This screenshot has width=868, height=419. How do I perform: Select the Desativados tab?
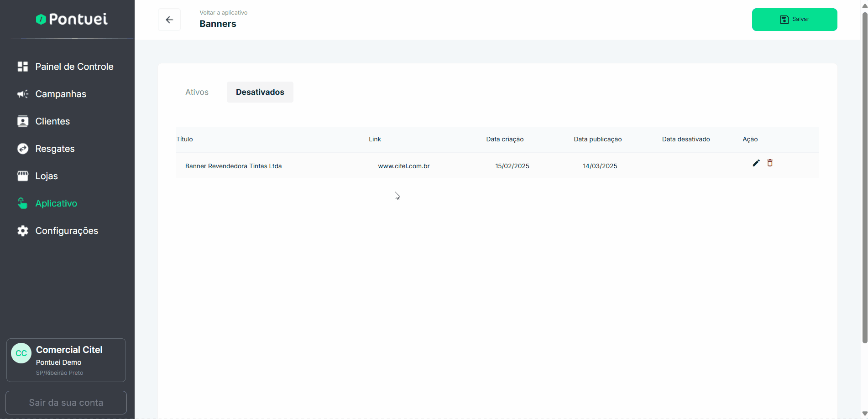coord(260,92)
